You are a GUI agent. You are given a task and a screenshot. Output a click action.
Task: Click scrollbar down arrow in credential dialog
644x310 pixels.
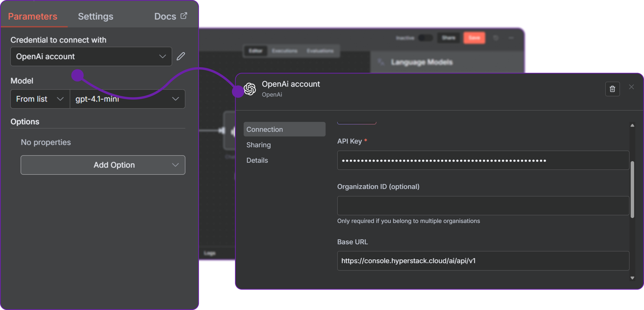(632, 278)
